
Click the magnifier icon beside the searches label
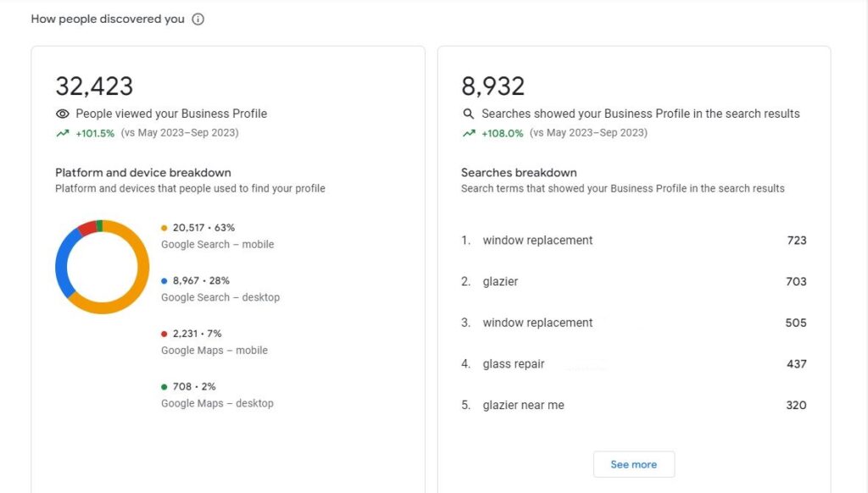[x=468, y=114]
